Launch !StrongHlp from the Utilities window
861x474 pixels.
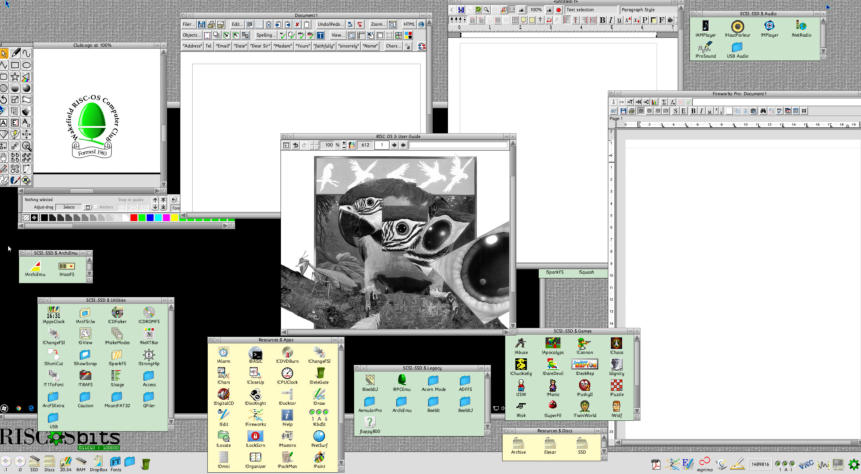point(148,356)
